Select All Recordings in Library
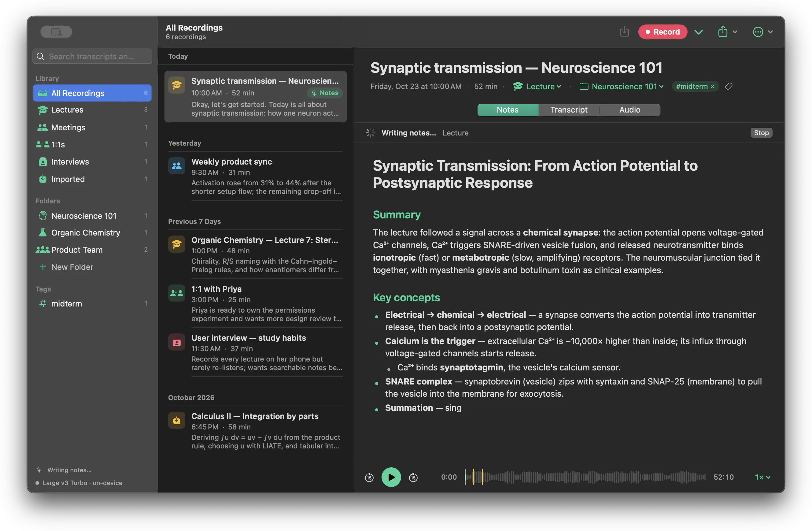The image size is (812, 531). point(92,93)
